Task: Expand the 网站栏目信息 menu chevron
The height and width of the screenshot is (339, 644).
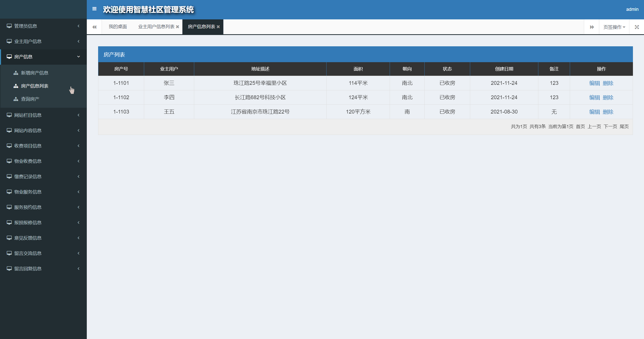Action: click(78, 115)
